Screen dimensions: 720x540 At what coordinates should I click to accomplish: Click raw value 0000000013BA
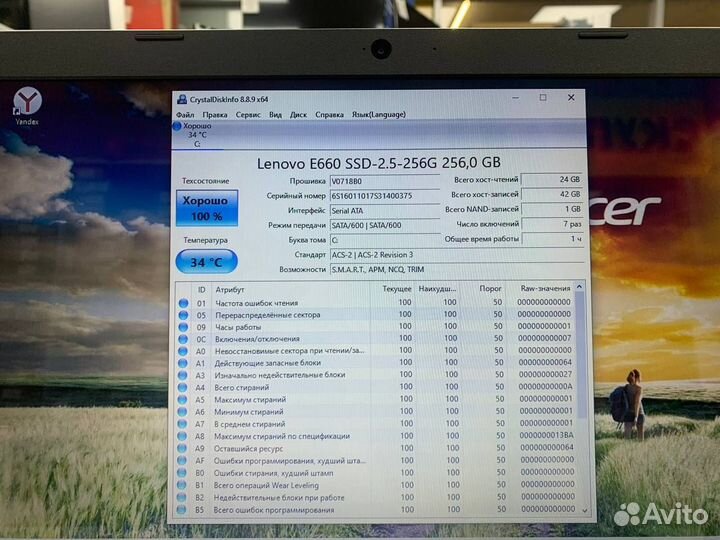point(547,435)
